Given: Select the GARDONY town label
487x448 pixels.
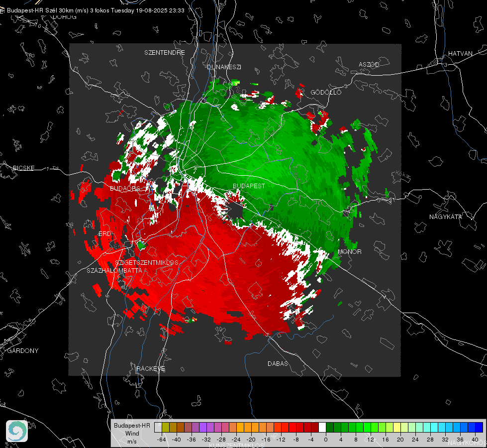Looking at the screenshot, I should [23, 350].
